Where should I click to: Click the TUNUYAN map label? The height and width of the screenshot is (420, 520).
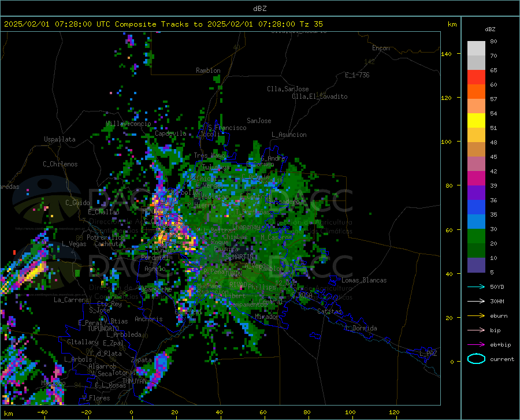[x=134, y=381]
